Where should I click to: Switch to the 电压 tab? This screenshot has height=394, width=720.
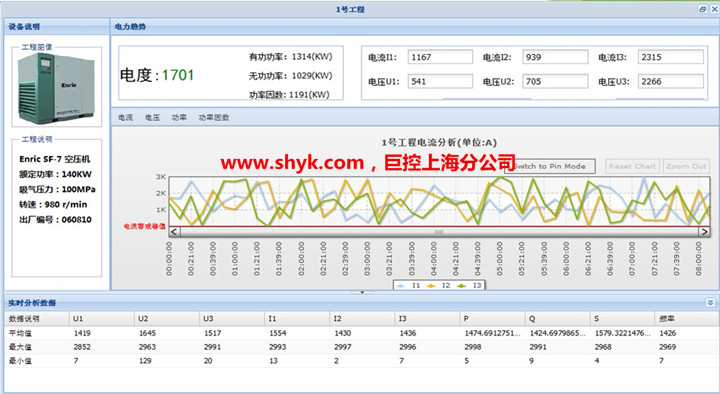click(x=152, y=118)
